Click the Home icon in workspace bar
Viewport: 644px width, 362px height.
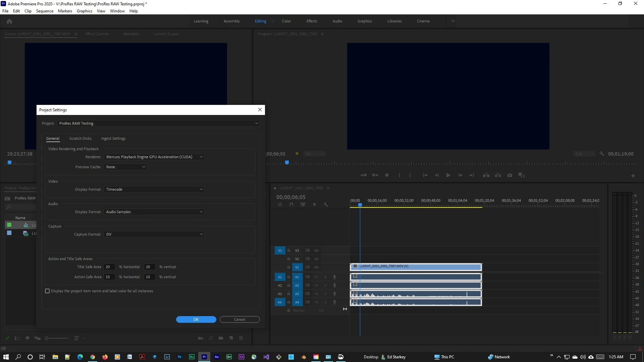coord(9,21)
